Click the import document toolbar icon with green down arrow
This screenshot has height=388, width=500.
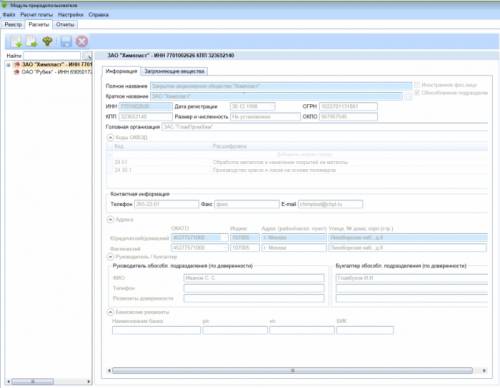pyautogui.click(x=15, y=42)
